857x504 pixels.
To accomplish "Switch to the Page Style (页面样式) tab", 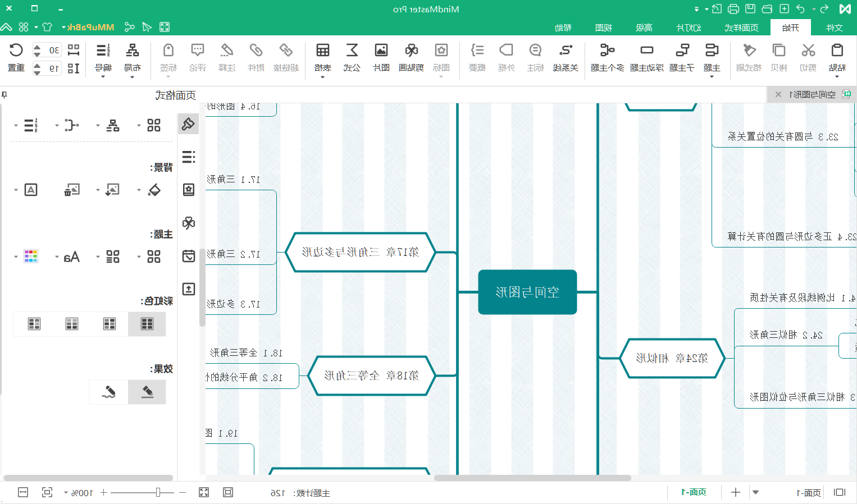I will (x=741, y=28).
